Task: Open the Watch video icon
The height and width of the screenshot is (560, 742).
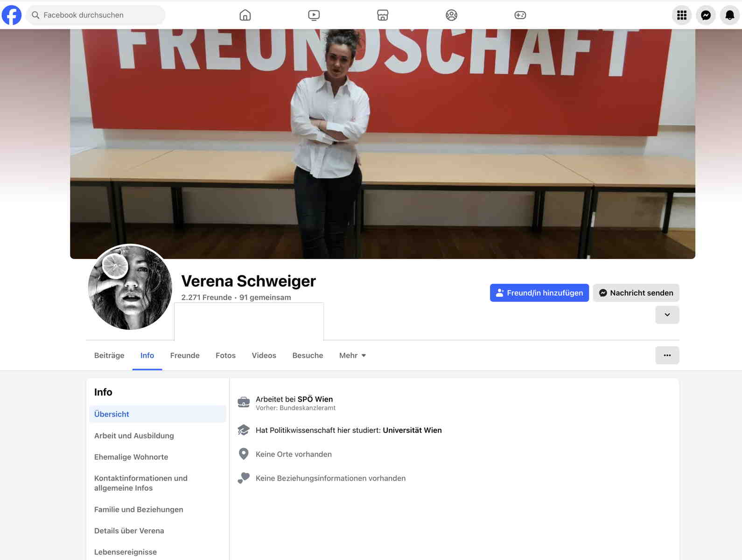Action: point(314,15)
